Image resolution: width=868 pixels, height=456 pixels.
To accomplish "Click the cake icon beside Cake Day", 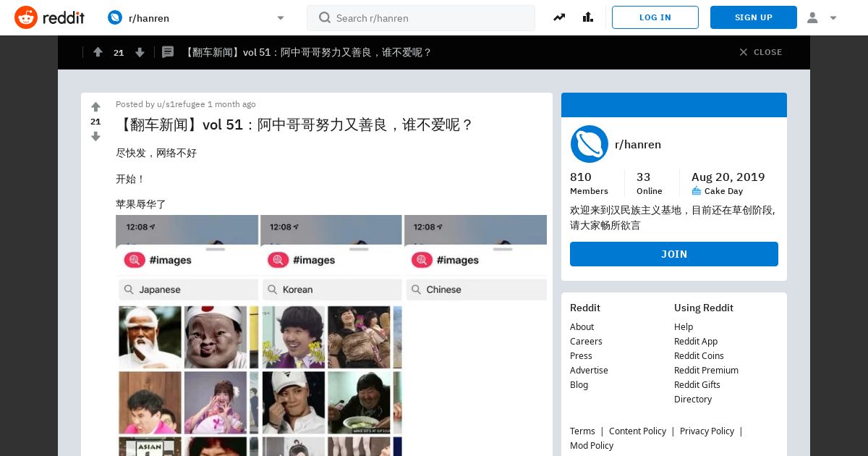I will pyautogui.click(x=697, y=191).
